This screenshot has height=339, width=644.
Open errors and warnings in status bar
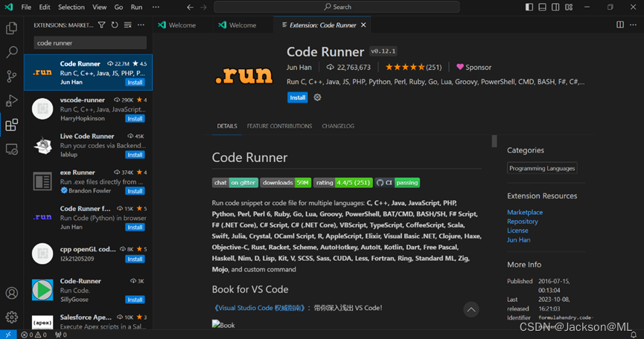pyautogui.click(x=34, y=335)
